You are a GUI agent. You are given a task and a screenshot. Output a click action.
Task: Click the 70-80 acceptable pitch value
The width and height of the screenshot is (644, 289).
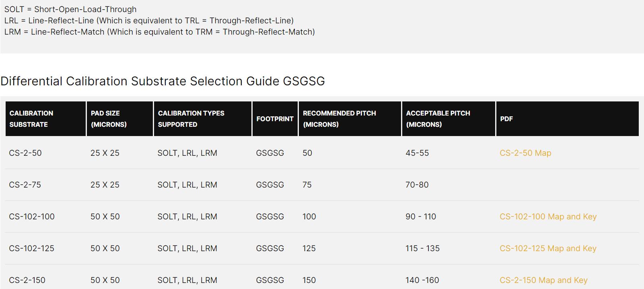click(417, 185)
